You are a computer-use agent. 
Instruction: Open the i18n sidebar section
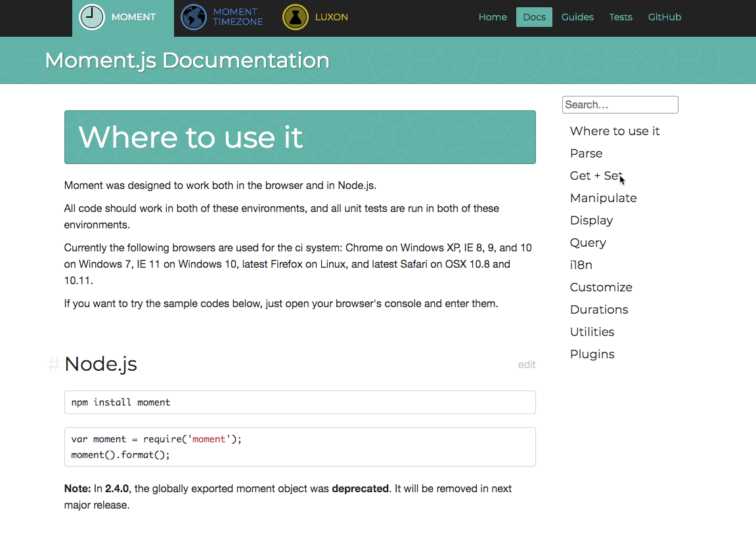point(581,265)
